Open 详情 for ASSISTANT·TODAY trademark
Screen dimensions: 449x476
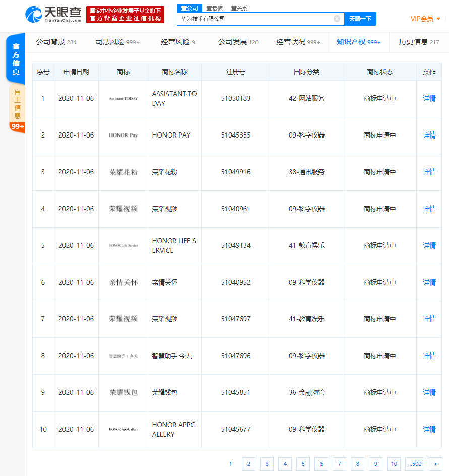pos(429,99)
